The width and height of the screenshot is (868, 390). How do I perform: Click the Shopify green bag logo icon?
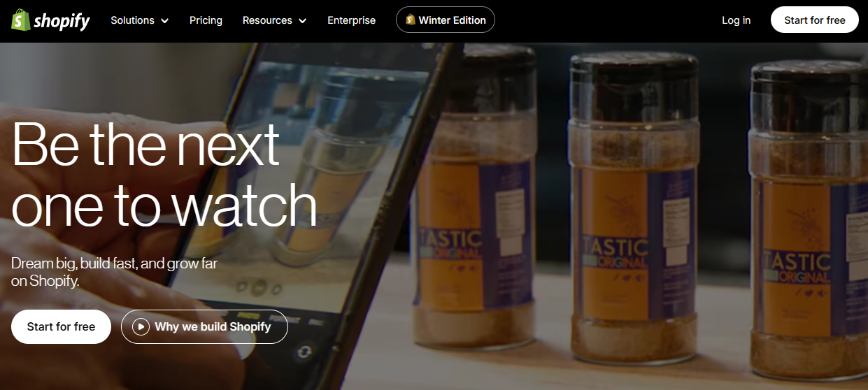coord(20,20)
